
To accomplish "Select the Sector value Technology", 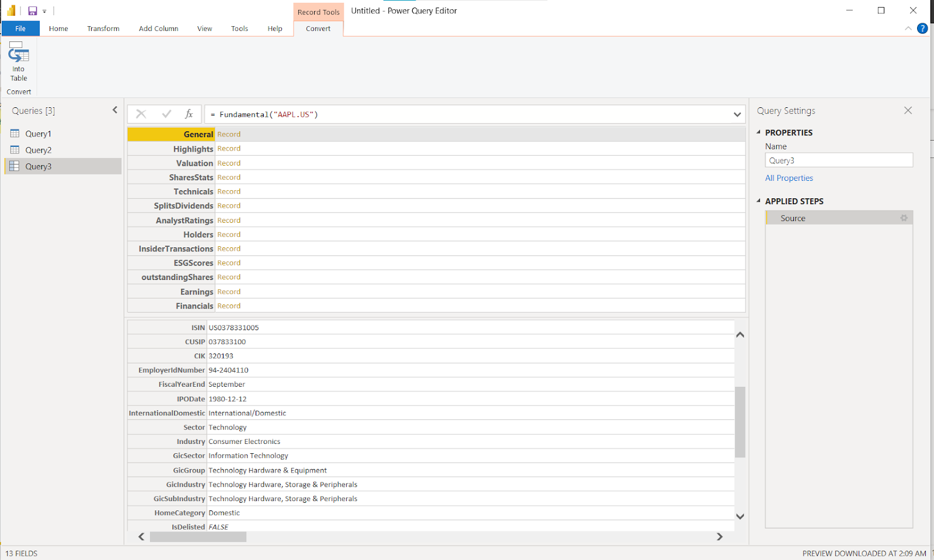I will (x=228, y=428).
